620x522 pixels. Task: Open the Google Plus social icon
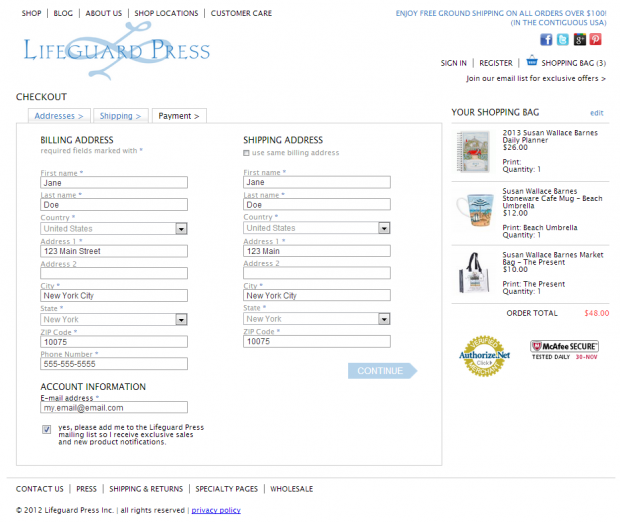579,40
